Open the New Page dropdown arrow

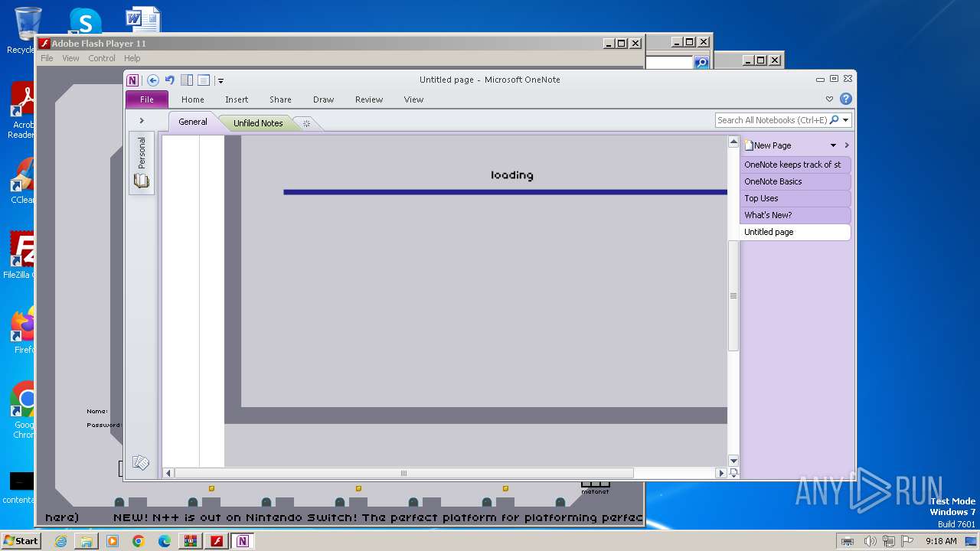coord(833,145)
